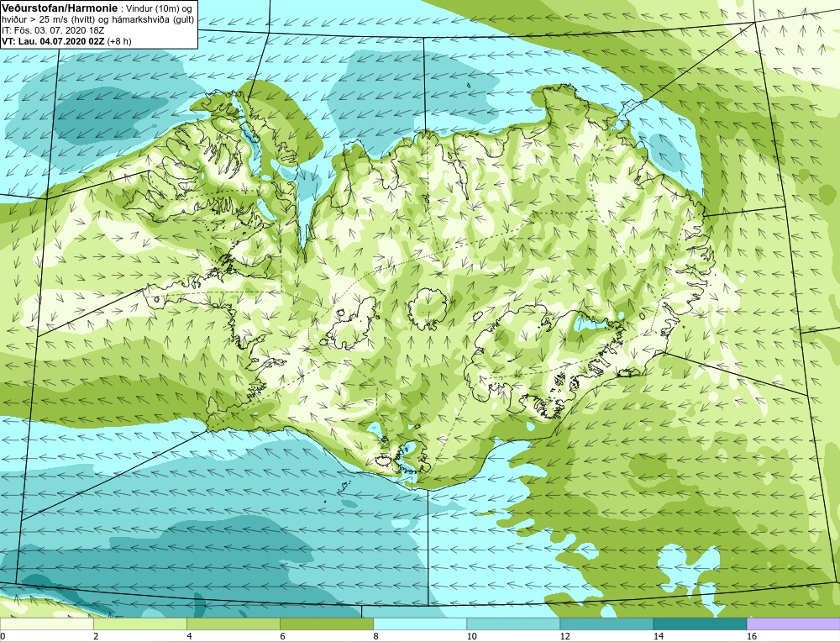Click the legend scale label '2'
Image resolution: width=840 pixels, height=642 pixels.
coord(96,636)
